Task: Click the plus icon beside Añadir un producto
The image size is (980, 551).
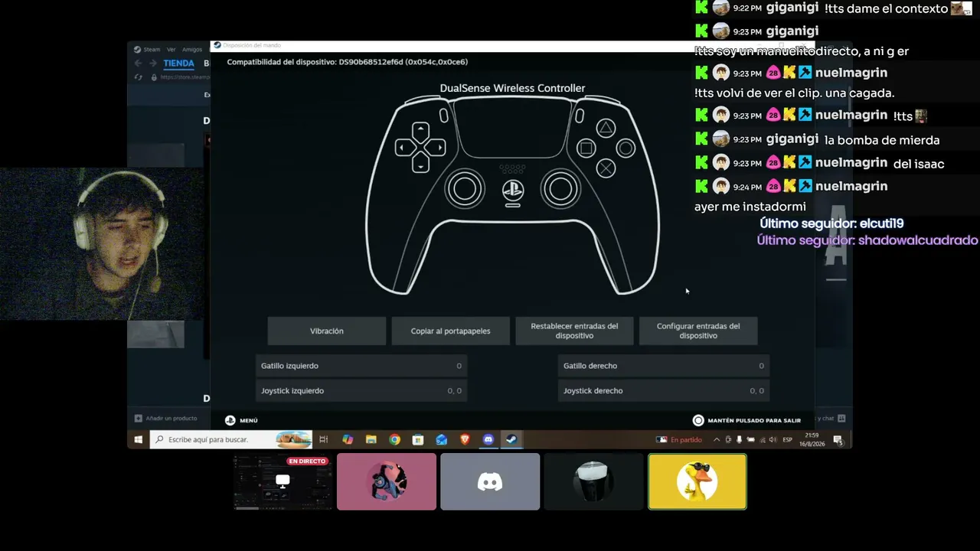Action: [138, 419]
